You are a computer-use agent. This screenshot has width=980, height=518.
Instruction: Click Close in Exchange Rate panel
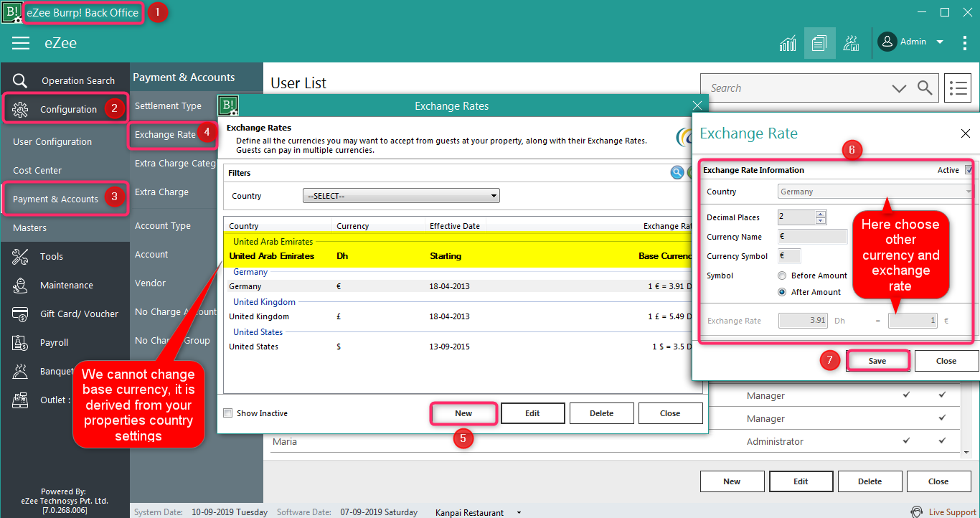tap(946, 361)
